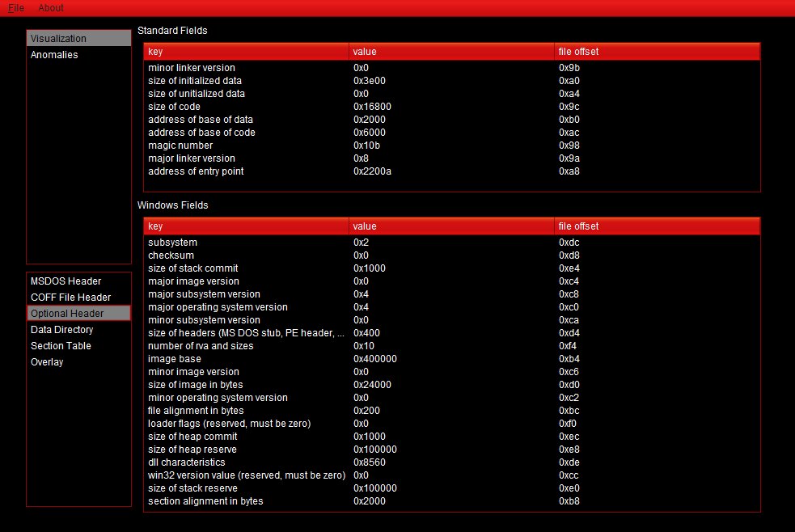Sort Standard Fields by file offset header

point(657,52)
